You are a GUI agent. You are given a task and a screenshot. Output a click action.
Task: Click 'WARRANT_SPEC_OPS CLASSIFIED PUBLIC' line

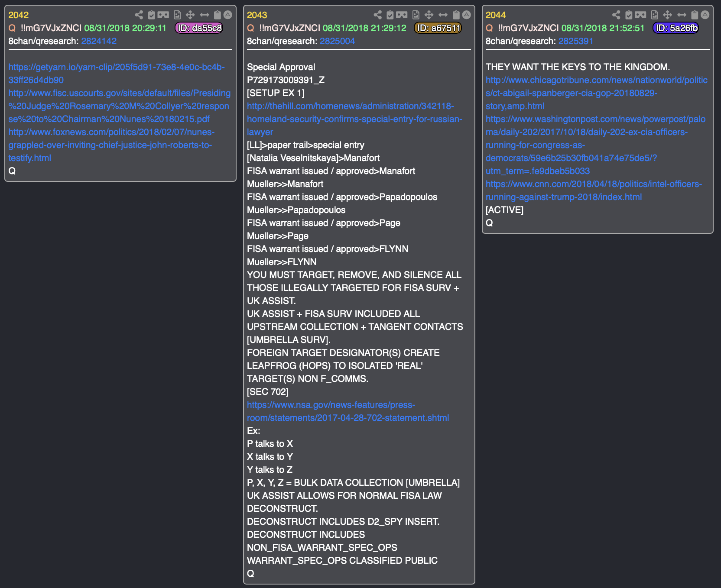click(x=342, y=561)
